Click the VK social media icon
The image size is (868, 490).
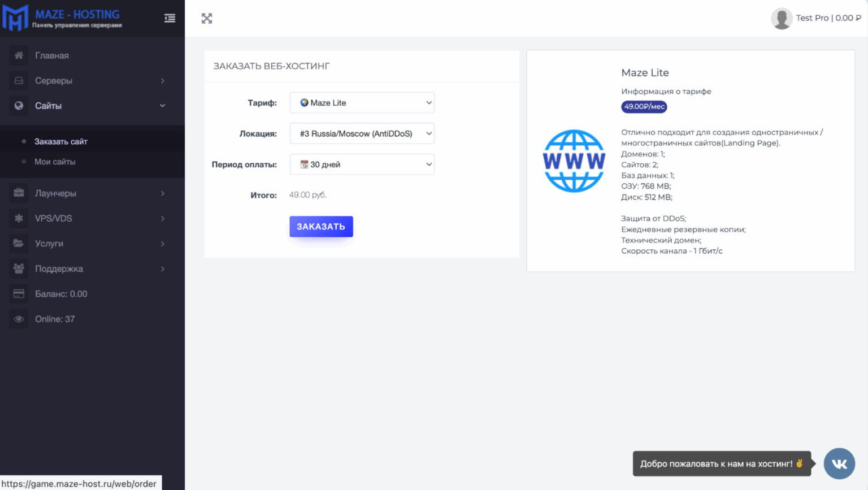pyautogui.click(x=839, y=463)
